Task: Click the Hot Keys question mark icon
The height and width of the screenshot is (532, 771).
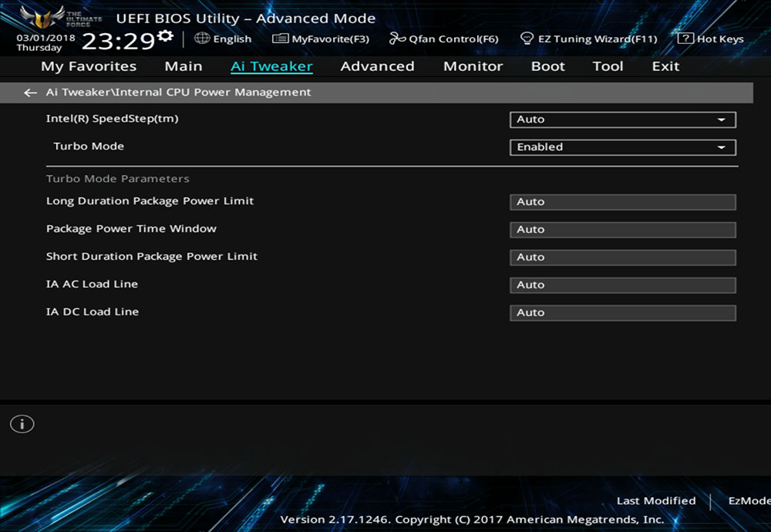Action: pos(685,39)
